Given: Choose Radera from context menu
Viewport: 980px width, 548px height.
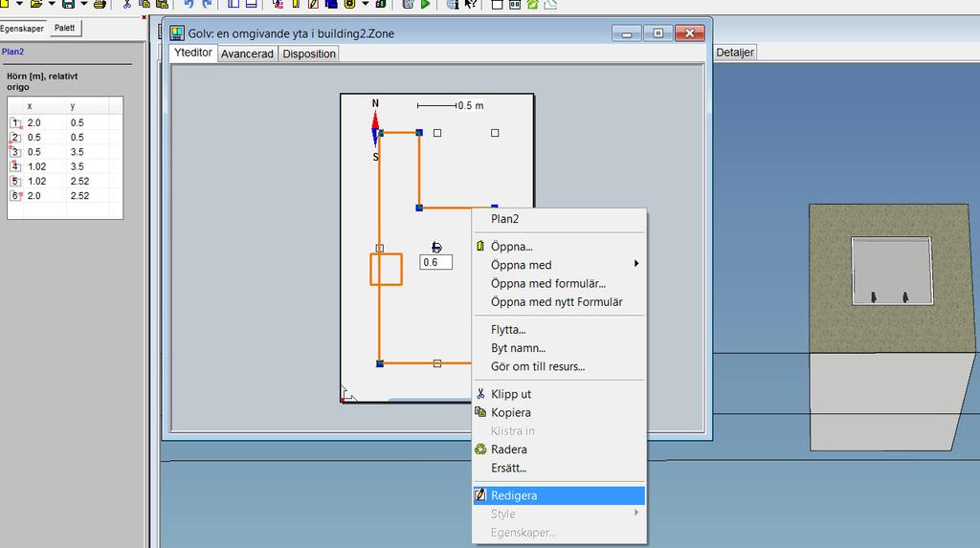Looking at the screenshot, I should point(559,449).
